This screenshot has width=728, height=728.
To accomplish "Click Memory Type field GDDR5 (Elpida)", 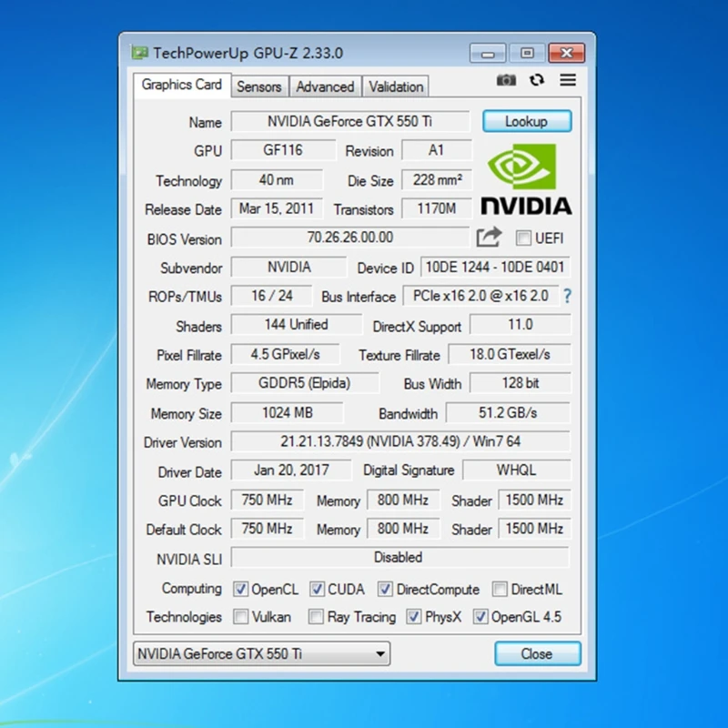I will coord(305,383).
